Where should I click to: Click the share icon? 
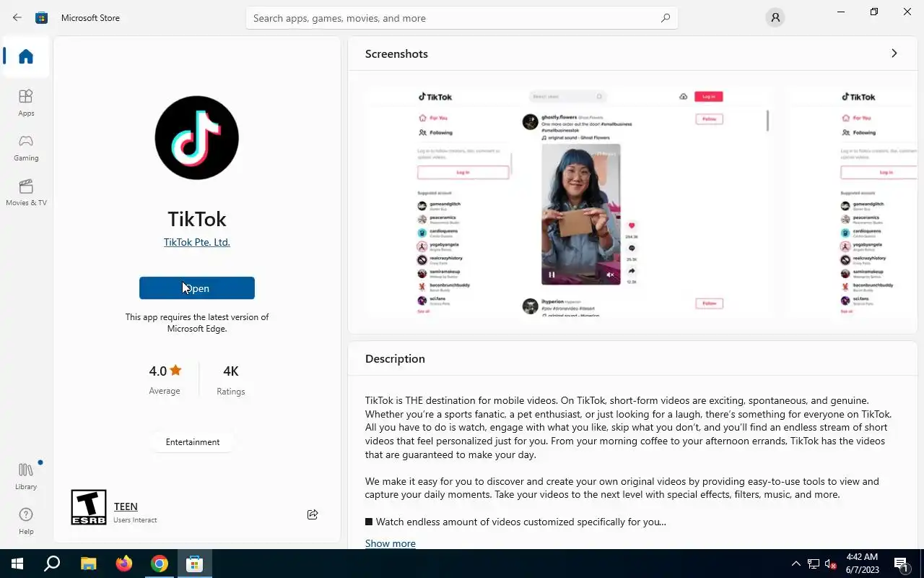[x=313, y=514]
